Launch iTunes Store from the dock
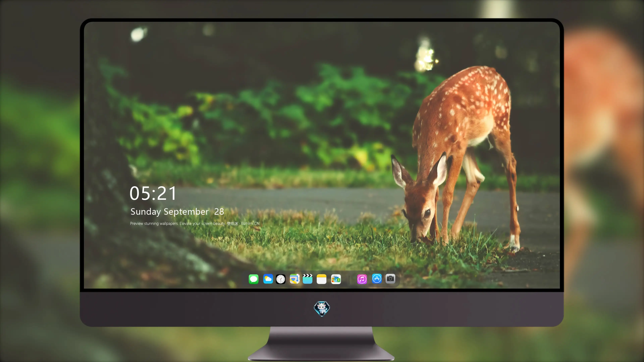Image resolution: width=644 pixels, height=362 pixels. 362,279
